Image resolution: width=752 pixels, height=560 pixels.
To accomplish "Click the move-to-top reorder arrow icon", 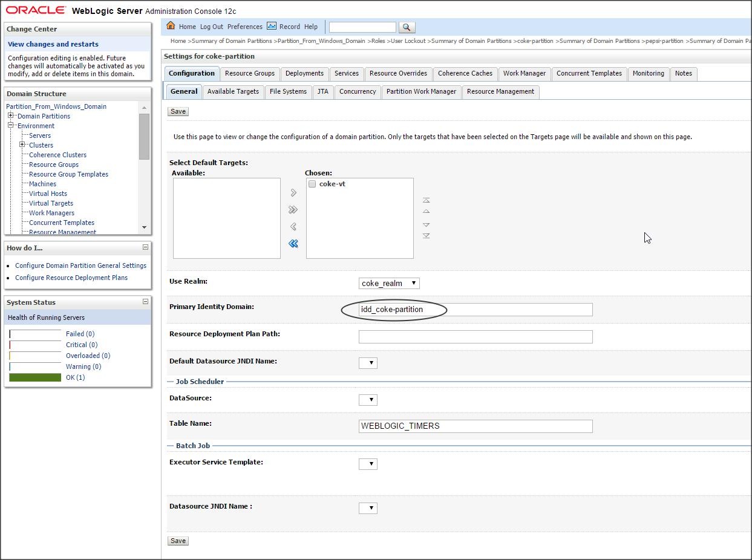I will [x=426, y=200].
